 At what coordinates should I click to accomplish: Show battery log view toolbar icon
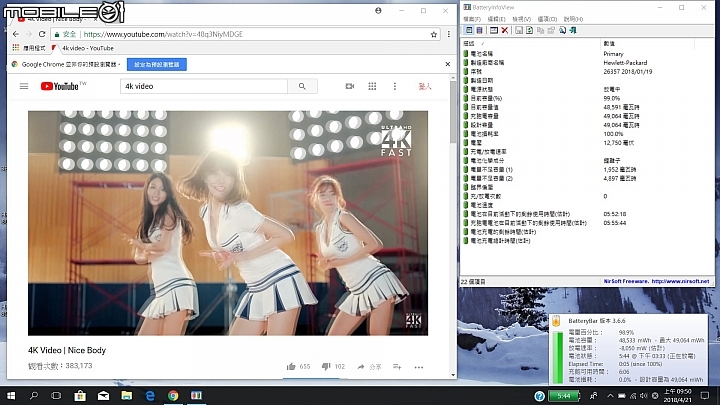coord(479,30)
